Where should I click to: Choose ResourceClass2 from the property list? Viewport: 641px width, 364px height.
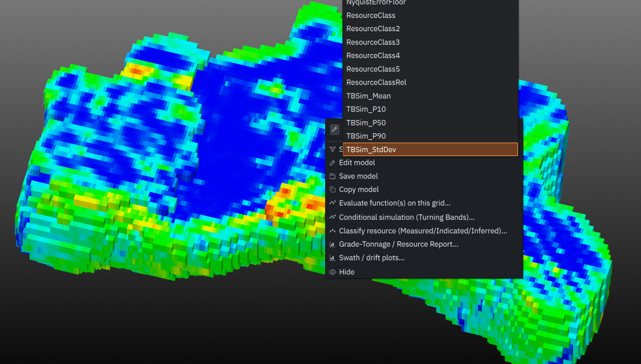(x=430, y=28)
